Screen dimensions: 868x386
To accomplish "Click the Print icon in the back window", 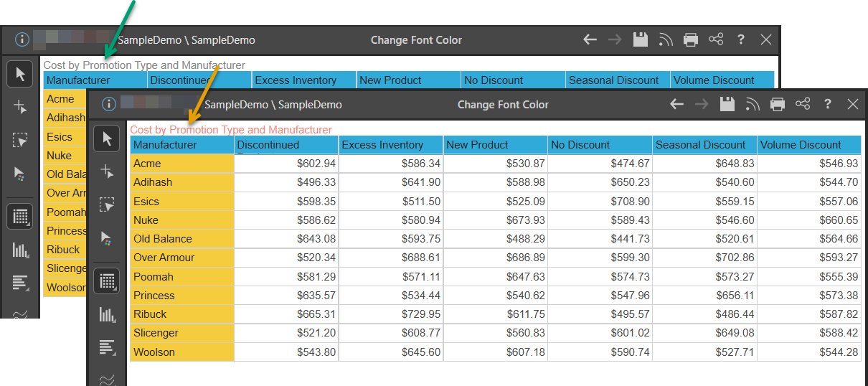I will tap(691, 40).
